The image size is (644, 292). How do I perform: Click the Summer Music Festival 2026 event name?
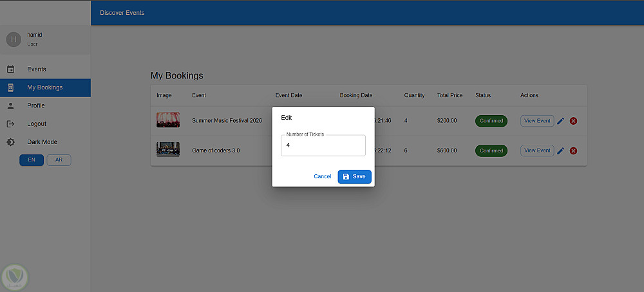[227, 120]
